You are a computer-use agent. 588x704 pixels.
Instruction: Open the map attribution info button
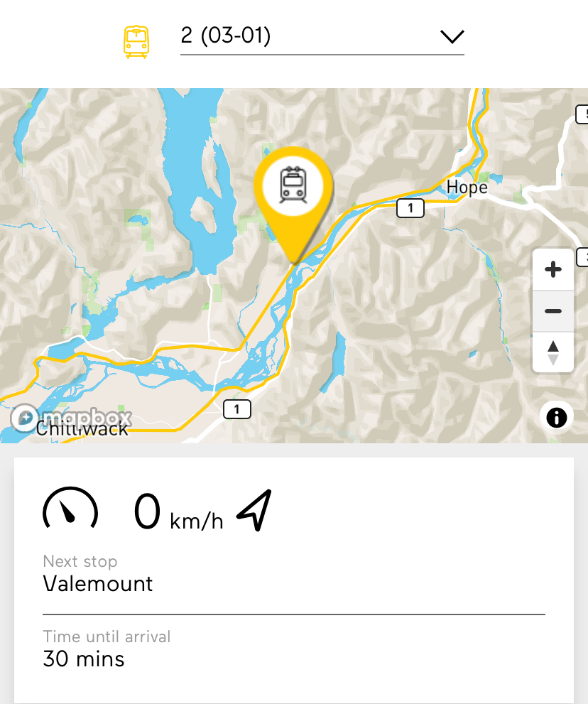click(x=556, y=417)
